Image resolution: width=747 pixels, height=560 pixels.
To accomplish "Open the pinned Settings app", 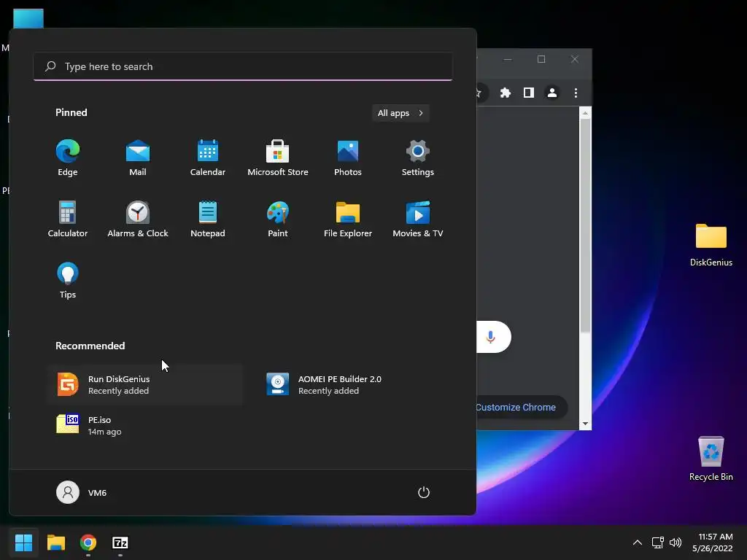I will pyautogui.click(x=418, y=157).
